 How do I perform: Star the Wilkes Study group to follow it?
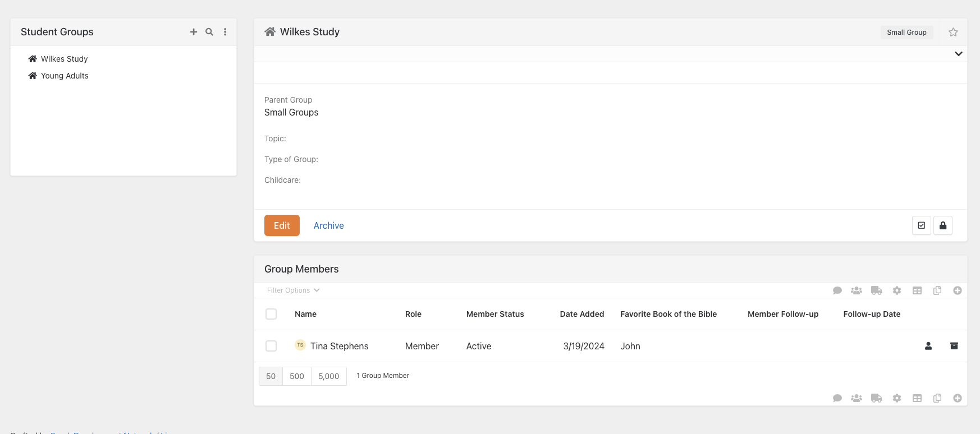pyautogui.click(x=953, y=32)
